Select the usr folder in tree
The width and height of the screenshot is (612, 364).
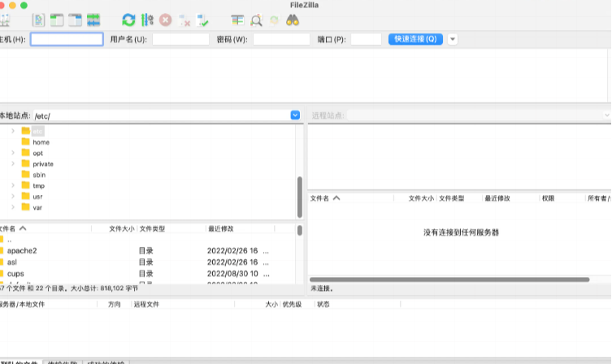pyautogui.click(x=37, y=197)
